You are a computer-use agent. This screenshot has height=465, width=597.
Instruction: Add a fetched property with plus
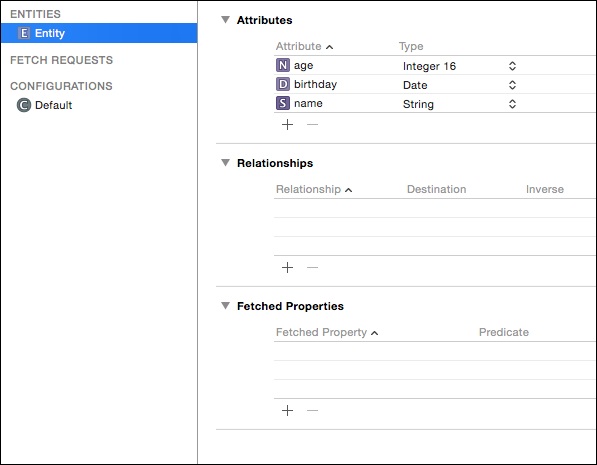point(287,411)
